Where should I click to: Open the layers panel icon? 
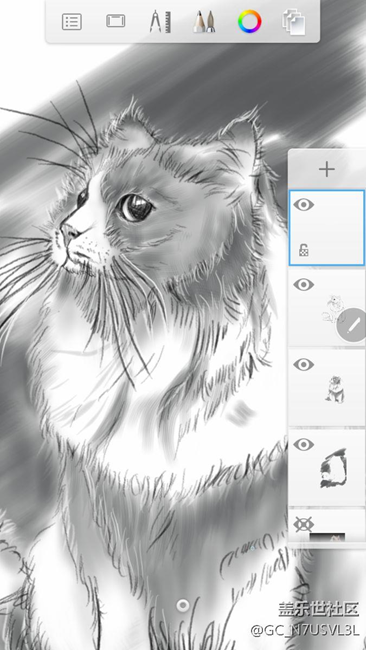[x=294, y=22]
